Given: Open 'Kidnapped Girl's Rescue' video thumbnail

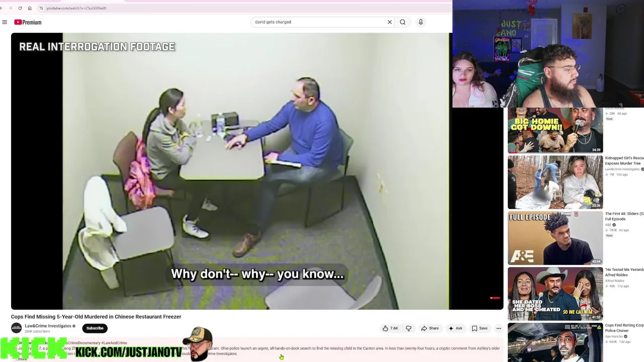Looking at the screenshot, I should (555, 182).
